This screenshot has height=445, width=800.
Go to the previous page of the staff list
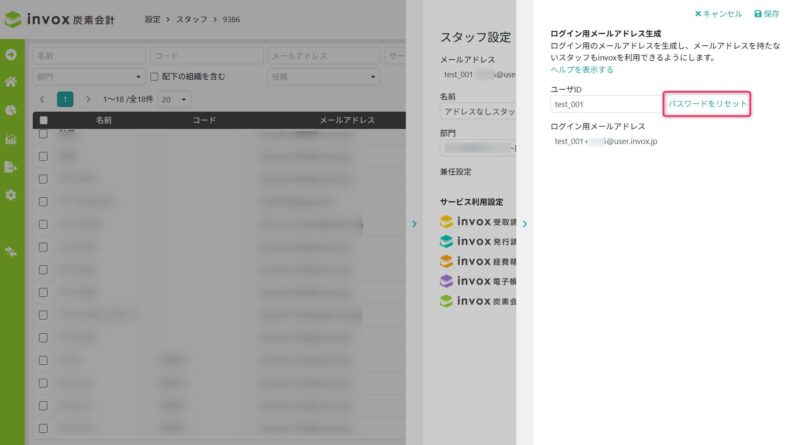(x=42, y=99)
